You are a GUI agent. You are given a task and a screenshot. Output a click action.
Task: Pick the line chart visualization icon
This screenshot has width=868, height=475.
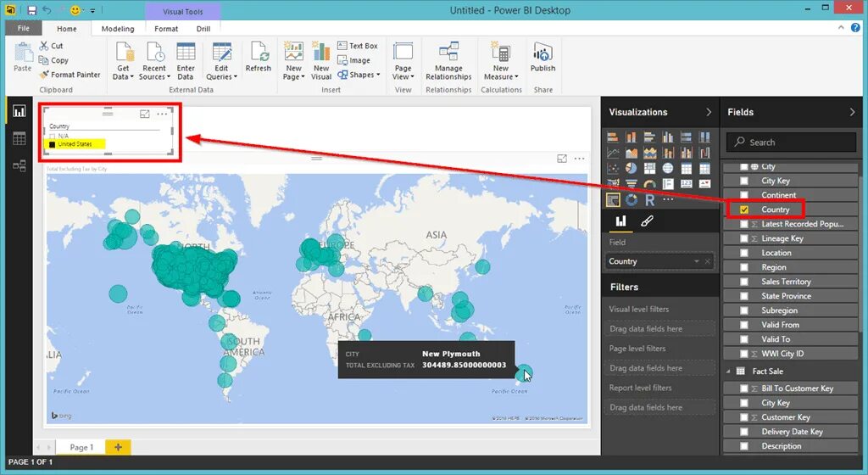613,153
